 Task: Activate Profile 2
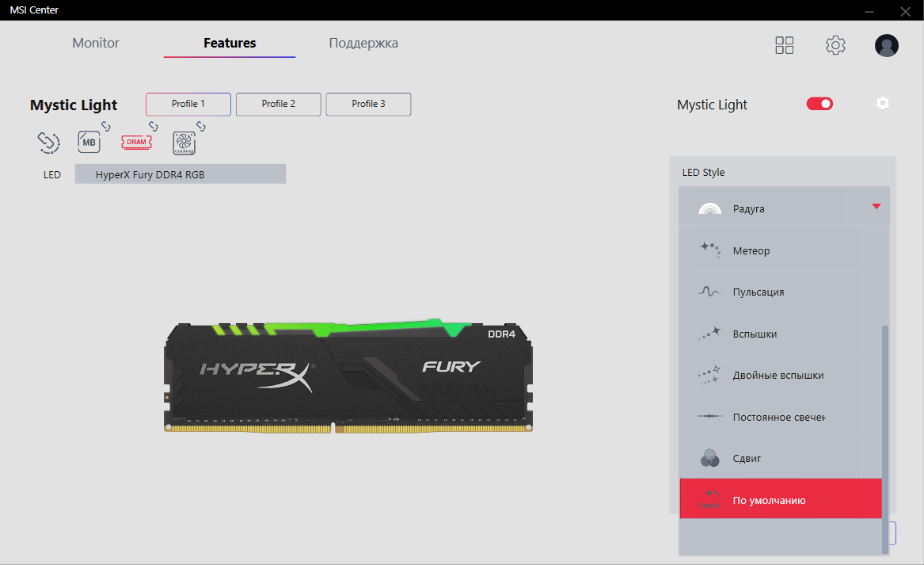click(279, 104)
